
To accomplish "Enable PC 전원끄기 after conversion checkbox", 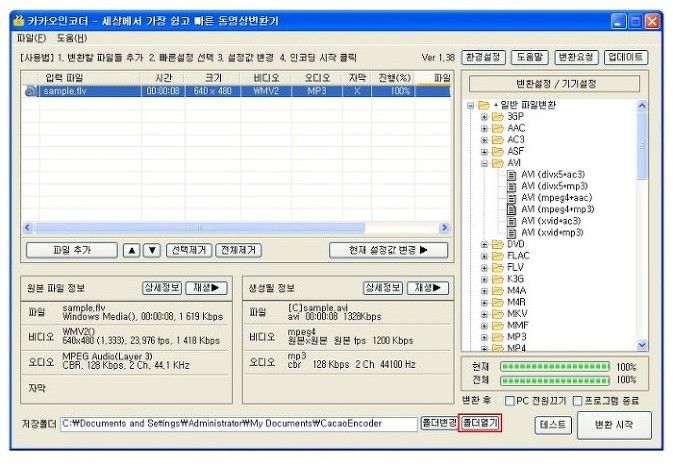I will pos(509,401).
